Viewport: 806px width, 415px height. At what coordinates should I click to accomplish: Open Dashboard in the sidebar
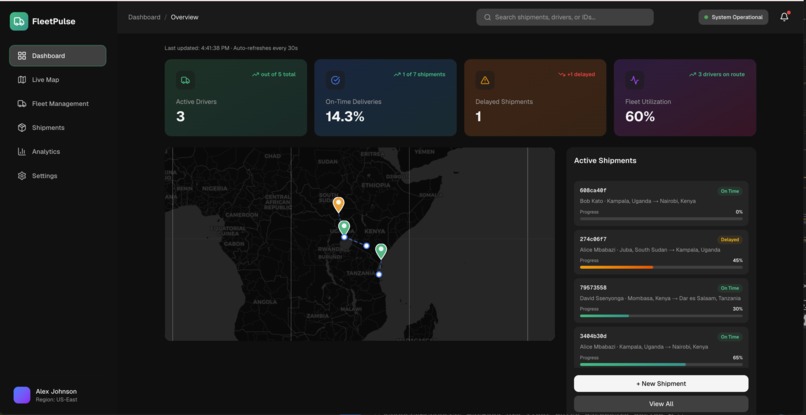[58, 56]
